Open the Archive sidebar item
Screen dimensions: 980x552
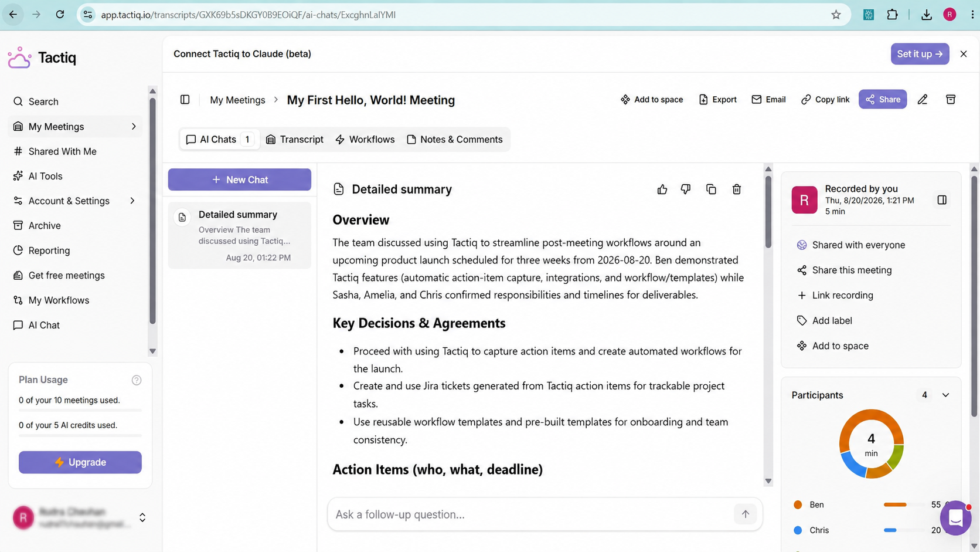click(x=37, y=226)
